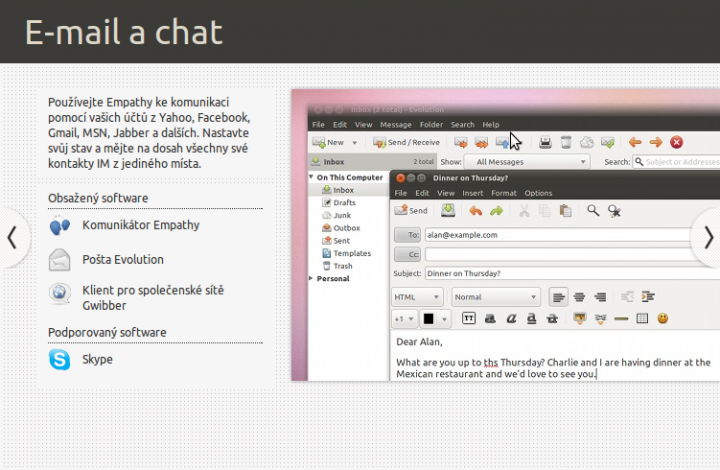Select the Komunikátor Empathy label

click(x=141, y=225)
